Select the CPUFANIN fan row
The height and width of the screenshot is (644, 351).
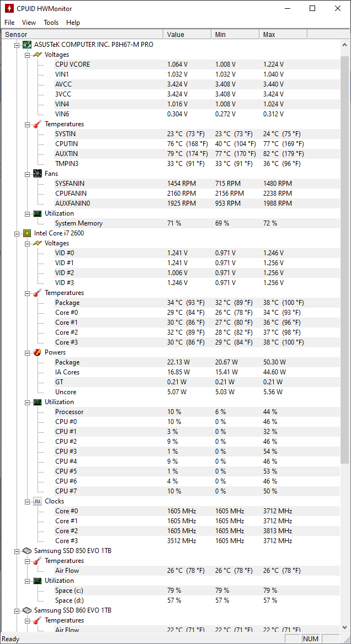(197, 194)
